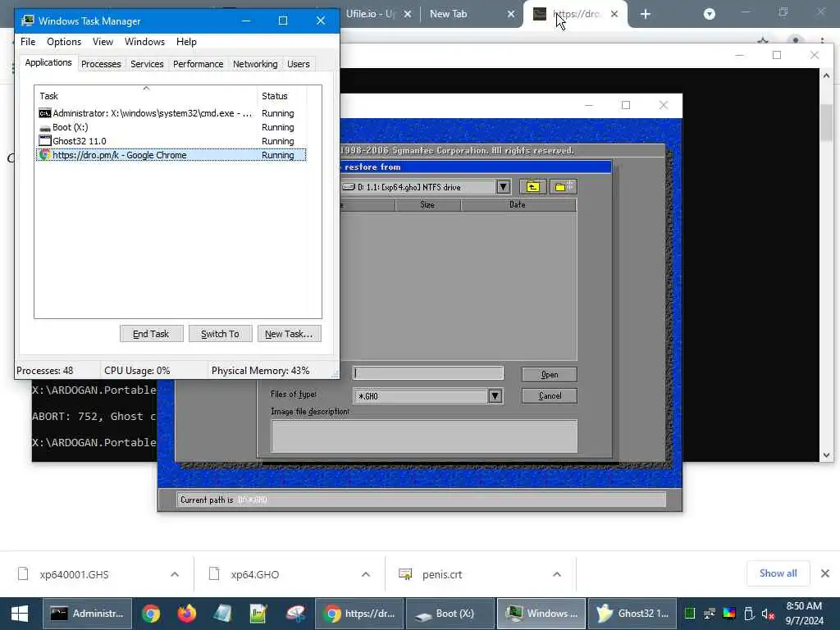
Task: Switch to the Ufile.io browser tab
Action: pyautogui.click(x=370, y=14)
